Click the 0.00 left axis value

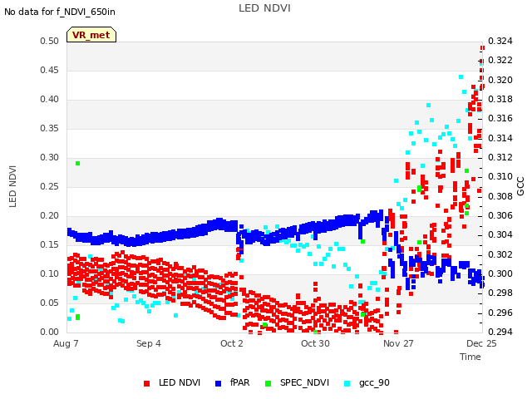(x=50, y=332)
